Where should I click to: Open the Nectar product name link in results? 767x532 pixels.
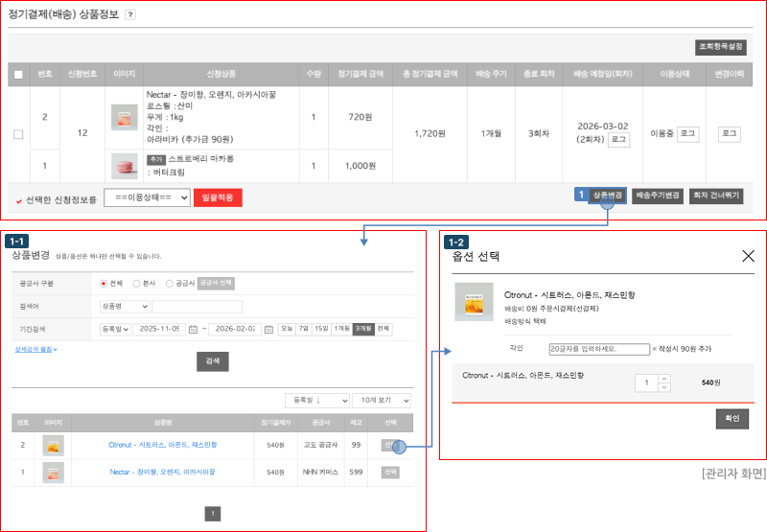[x=162, y=472]
